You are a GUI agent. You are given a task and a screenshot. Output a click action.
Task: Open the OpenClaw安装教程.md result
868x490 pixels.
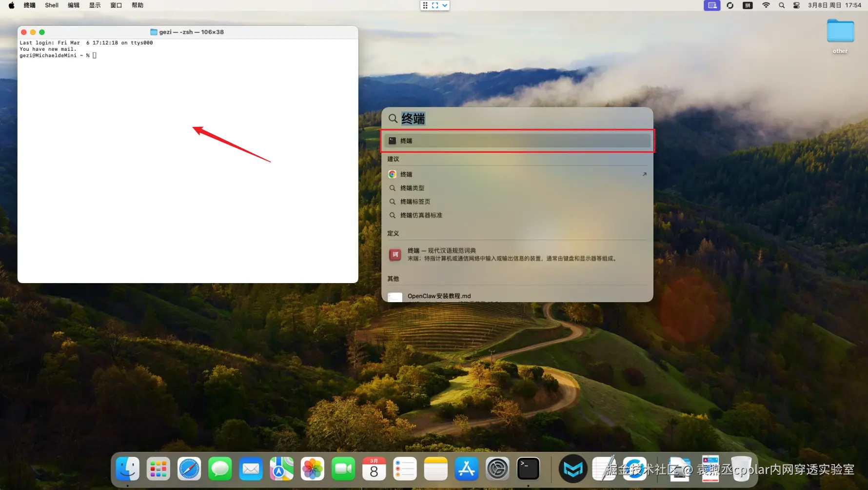click(x=517, y=296)
